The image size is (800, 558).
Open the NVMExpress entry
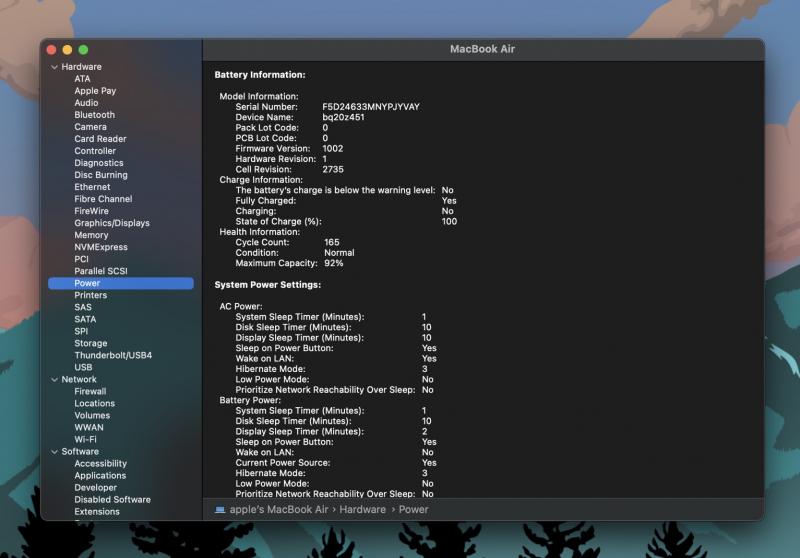click(101, 247)
